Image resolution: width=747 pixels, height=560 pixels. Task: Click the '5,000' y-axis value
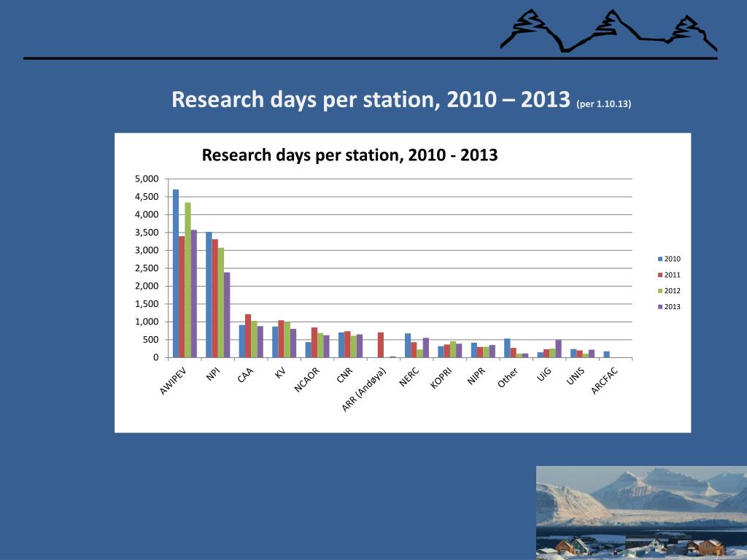[147, 179]
